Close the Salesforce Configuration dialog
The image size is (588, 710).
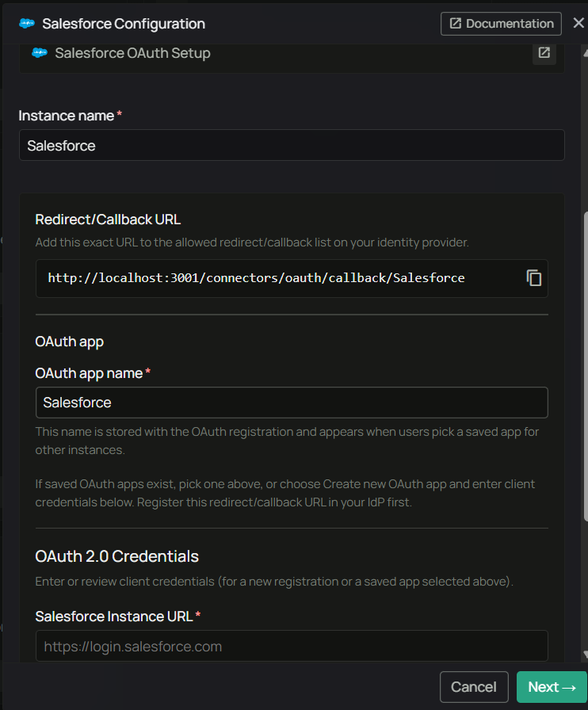(578, 23)
